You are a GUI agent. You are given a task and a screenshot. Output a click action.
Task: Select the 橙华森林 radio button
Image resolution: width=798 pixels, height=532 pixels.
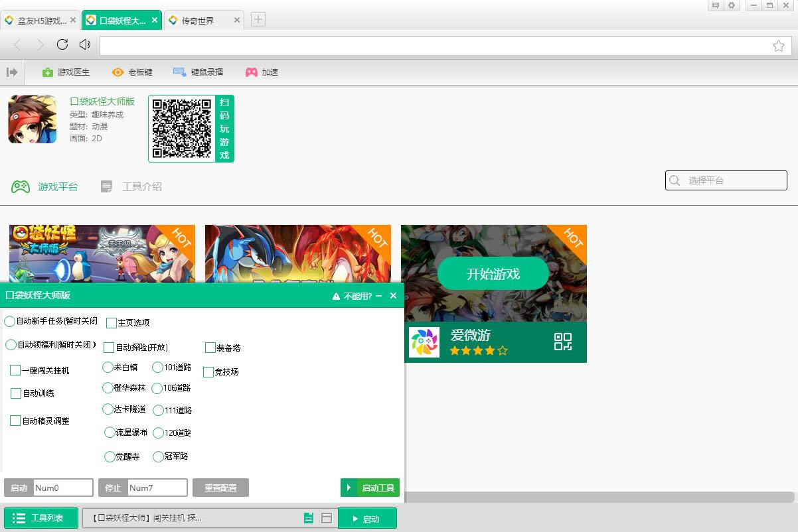point(108,387)
